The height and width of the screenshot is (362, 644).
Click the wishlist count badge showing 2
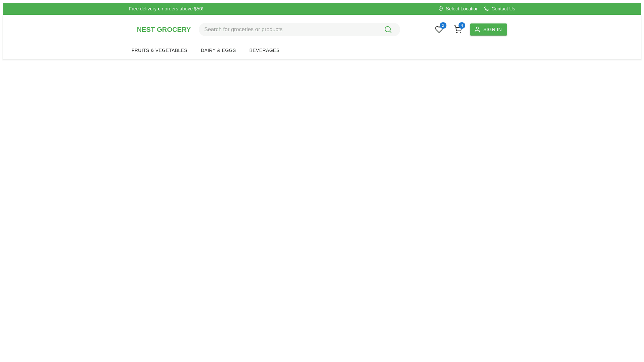[x=443, y=25]
